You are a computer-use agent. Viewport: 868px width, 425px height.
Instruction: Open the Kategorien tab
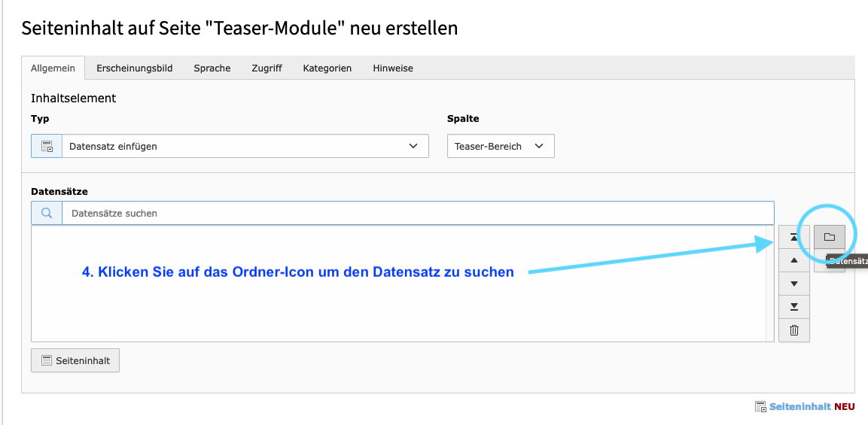(x=327, y=68)
